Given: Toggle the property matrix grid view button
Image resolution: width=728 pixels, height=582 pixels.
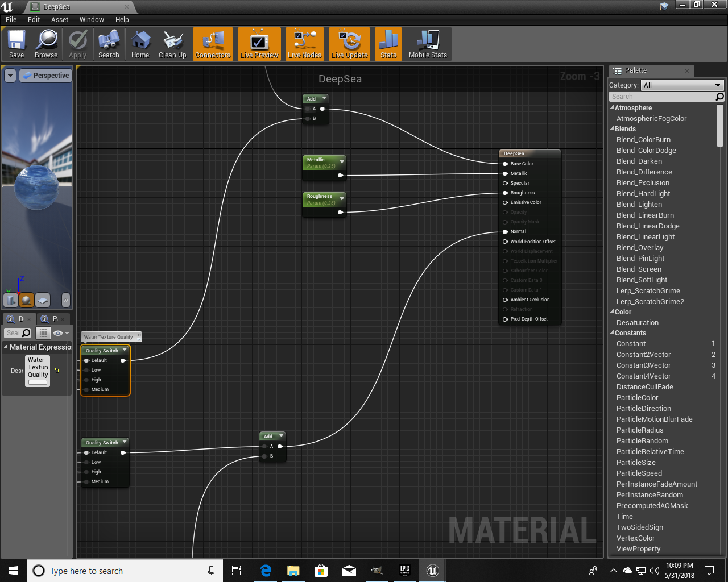Looking at the screenshot, I should [x=43, y=333].
